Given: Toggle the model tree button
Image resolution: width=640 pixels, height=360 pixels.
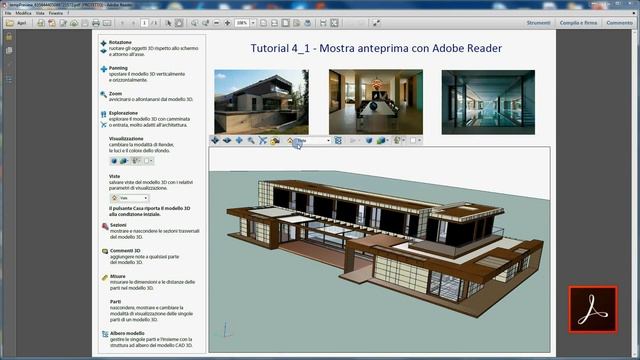Looking at the screenshot, I should (x=338, y=140).
